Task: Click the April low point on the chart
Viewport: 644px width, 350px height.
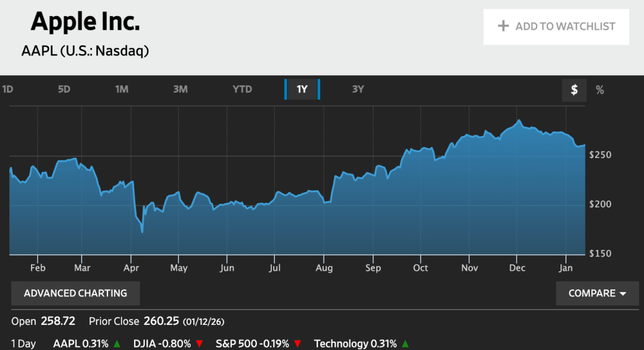Action: 142,232
